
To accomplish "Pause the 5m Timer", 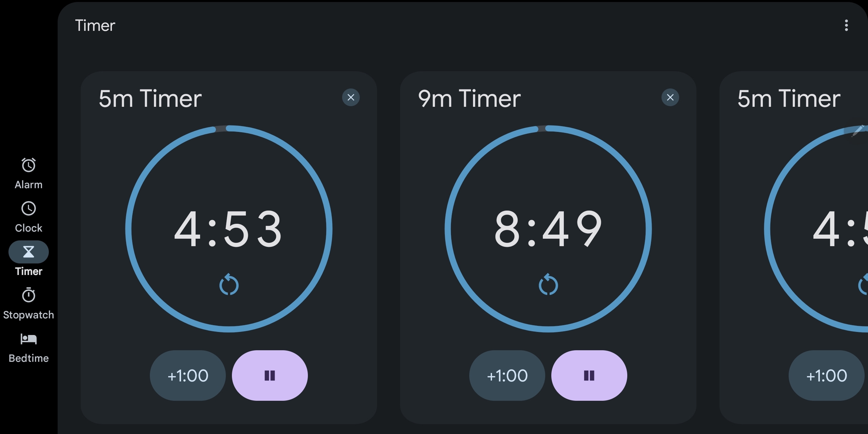I will coord(270,375).
